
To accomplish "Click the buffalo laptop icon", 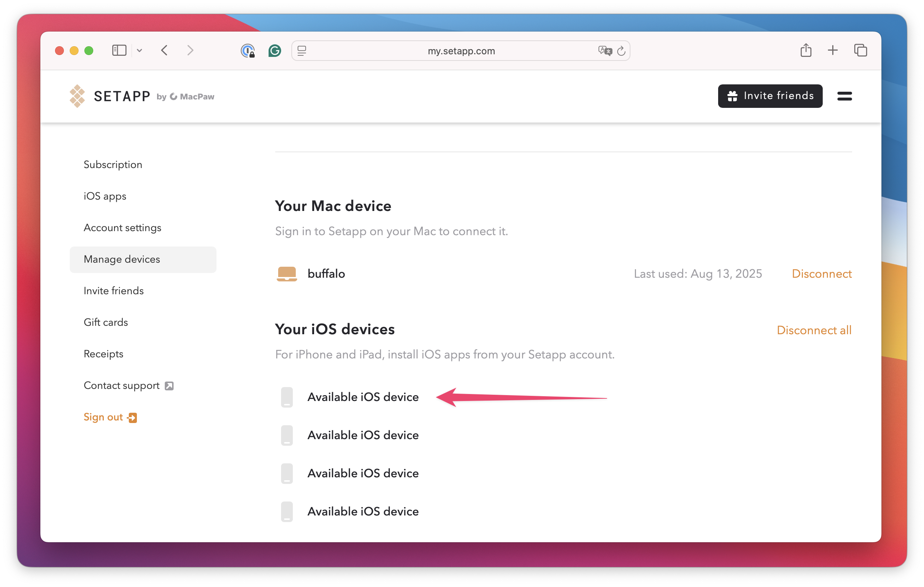I will click(287, 274).
